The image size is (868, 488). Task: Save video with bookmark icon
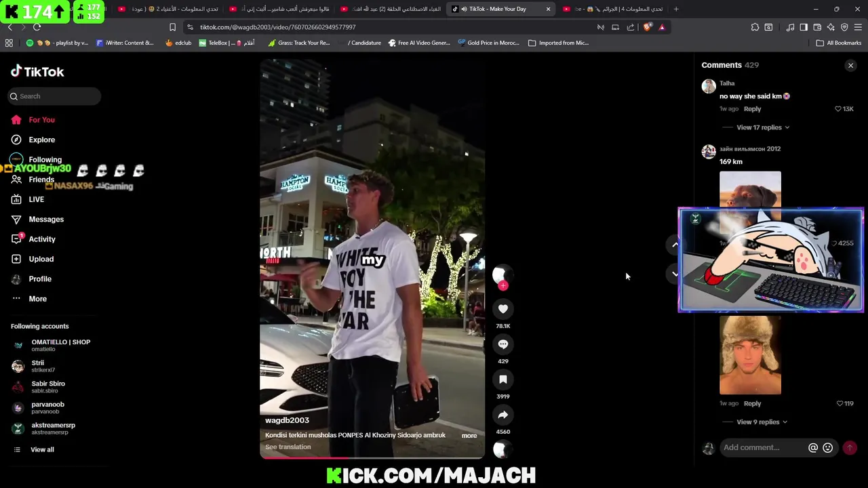(x=503, y=380)
